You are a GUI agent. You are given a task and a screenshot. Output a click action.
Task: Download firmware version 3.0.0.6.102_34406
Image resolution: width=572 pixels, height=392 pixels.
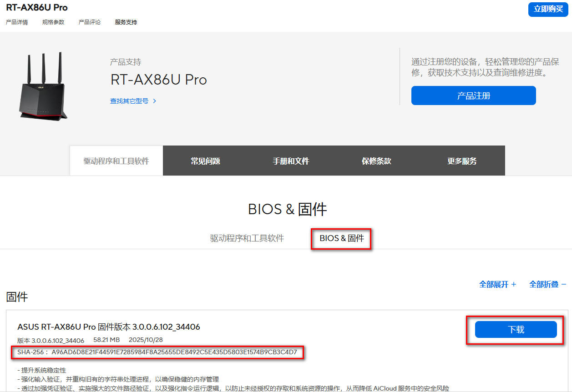516,330
